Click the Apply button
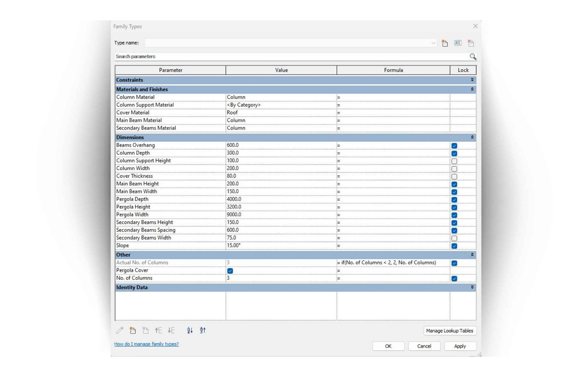Image resolution: width=588 pixels, height=380 pixels. point(460,346)
